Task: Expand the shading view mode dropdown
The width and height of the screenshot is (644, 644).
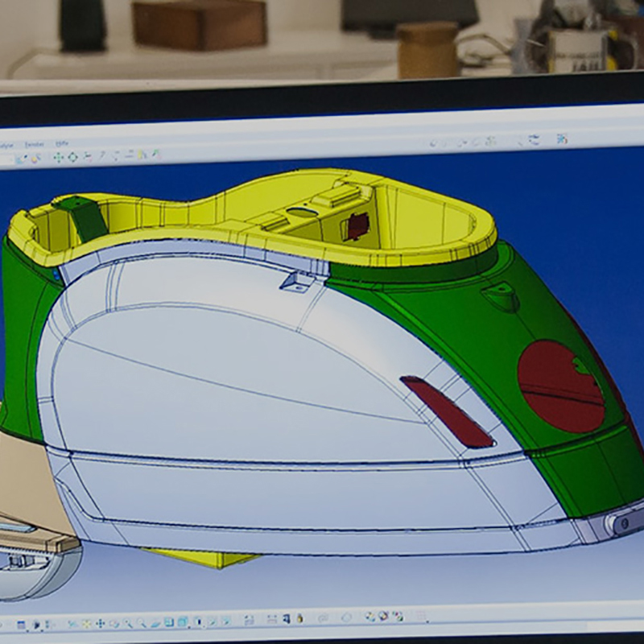Action: click(204, 627)
